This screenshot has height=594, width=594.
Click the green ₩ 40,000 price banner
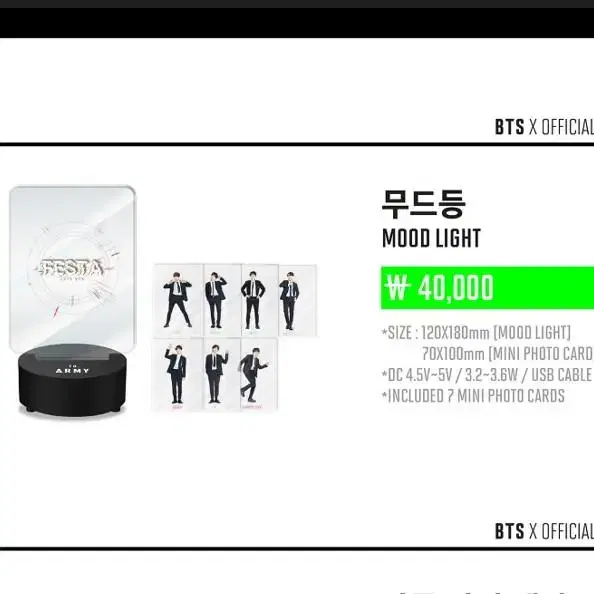point(488,288)
